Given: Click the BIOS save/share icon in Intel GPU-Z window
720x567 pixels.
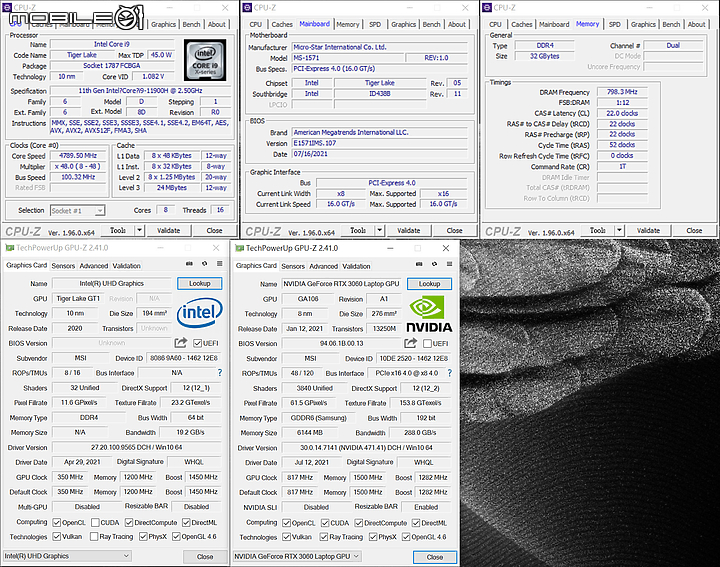Looking at the screenshot, I should (x=181, y=342).
